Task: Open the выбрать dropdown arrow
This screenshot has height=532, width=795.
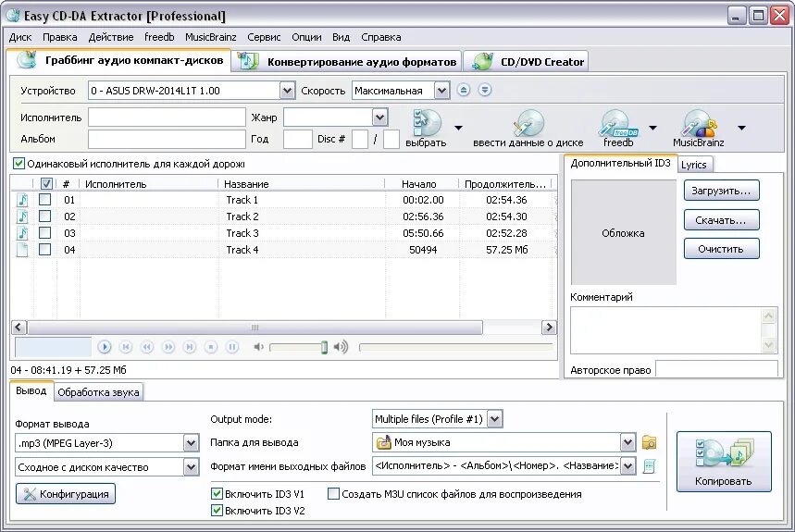Action: coord(458,128)
